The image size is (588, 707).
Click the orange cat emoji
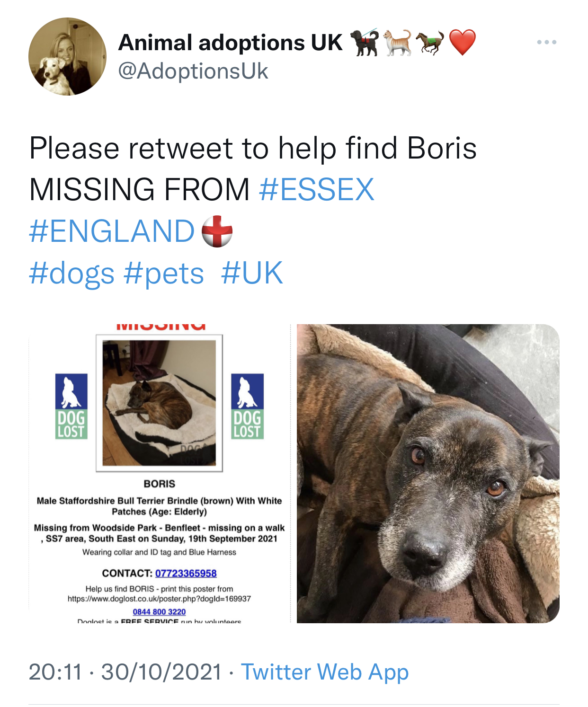pyautogui.click(x=397, y=43)
